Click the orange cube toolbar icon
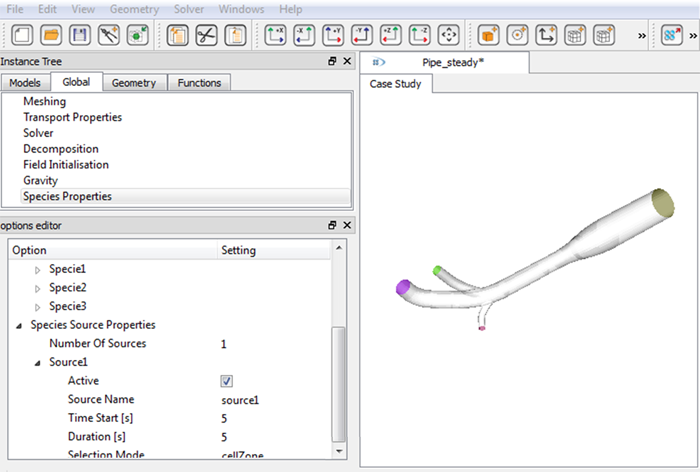This screenshot has width=700, height=472. click(x=488, y=36)
